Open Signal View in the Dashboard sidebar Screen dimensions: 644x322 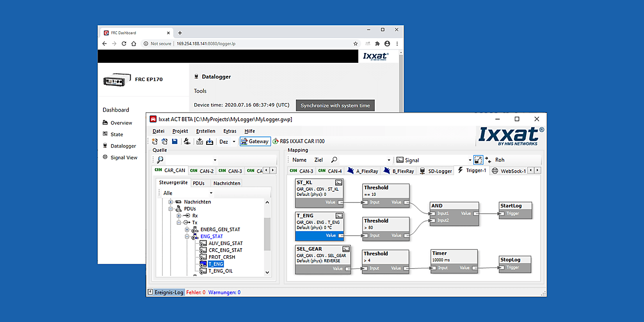[x=124, y=158]
